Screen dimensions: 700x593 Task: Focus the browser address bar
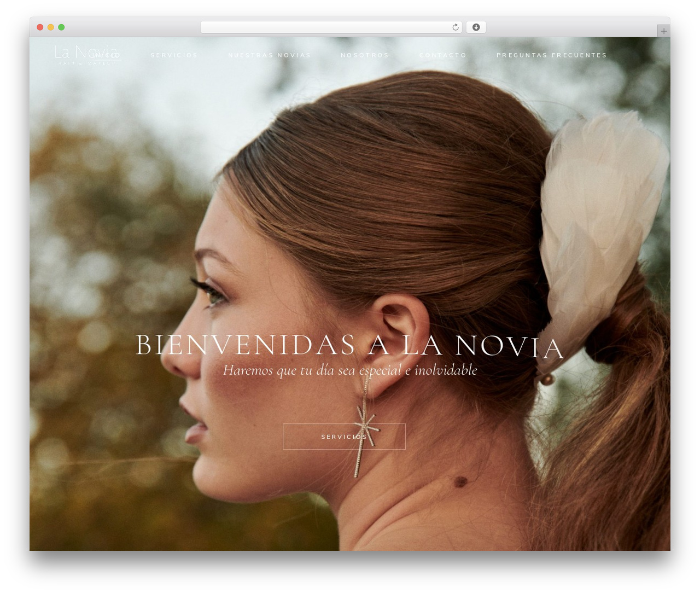(331, 27)
